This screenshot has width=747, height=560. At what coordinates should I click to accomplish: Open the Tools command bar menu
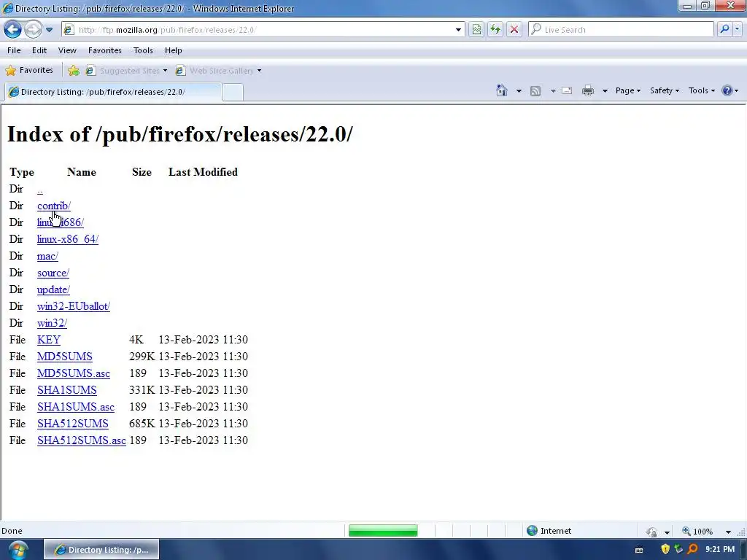pyautogui.click(x=701, y=90)
